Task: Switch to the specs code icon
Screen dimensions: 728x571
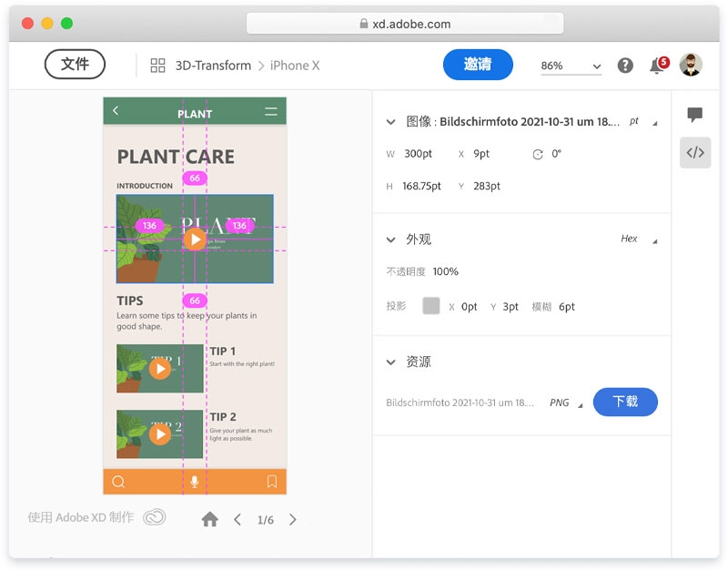Action: coord(695,152)
